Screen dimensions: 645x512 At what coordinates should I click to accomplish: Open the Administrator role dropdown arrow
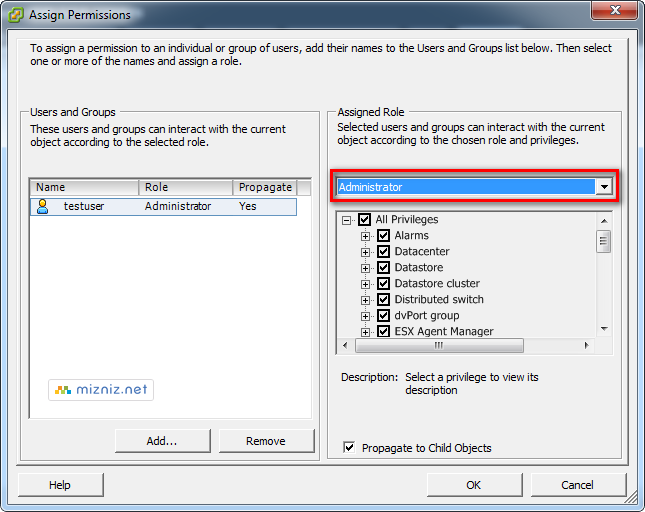[x=604, y=187]
